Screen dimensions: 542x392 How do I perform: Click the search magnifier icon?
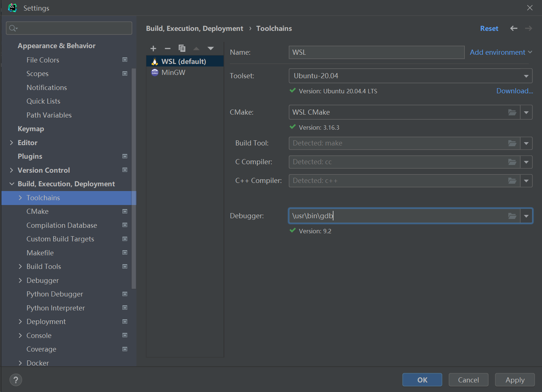tap(13, 28)
